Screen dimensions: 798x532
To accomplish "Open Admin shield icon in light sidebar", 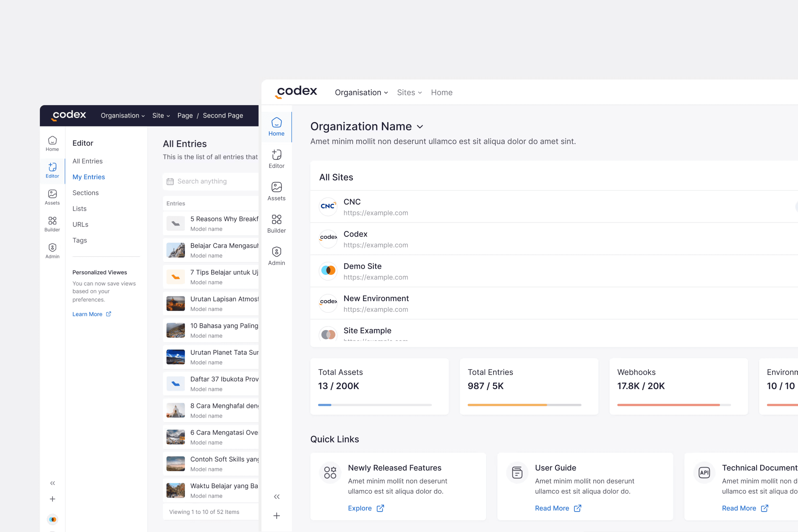I will pos(276,252).
